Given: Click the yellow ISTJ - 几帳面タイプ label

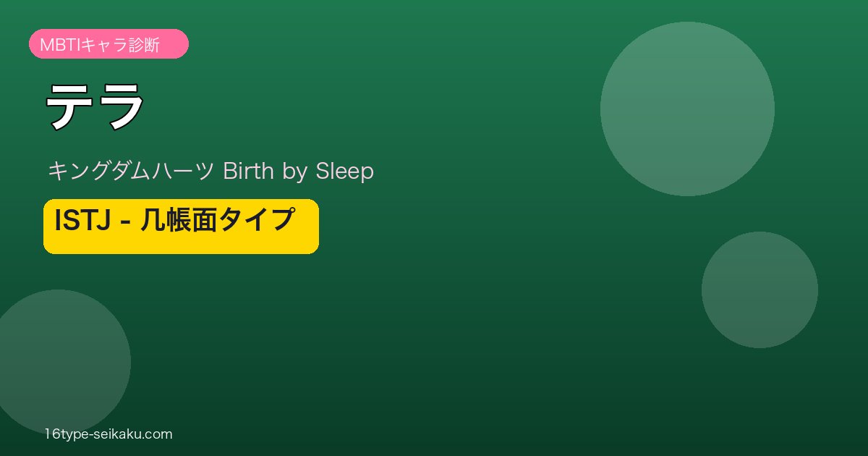Looking at the screenshot, I should click(x=181, y=226).
